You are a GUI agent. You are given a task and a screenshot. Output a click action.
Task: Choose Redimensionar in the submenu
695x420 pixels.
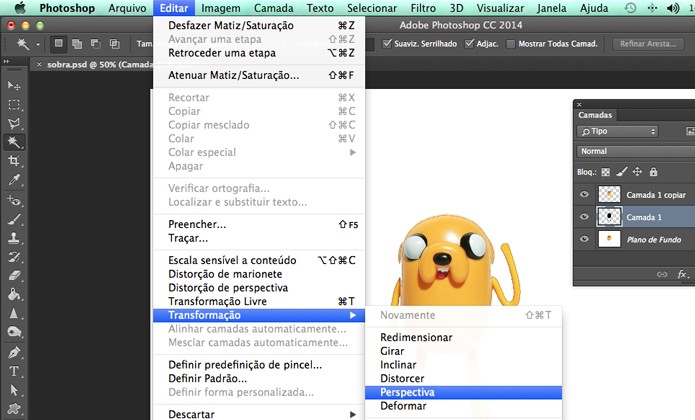[x=463, y=337]
